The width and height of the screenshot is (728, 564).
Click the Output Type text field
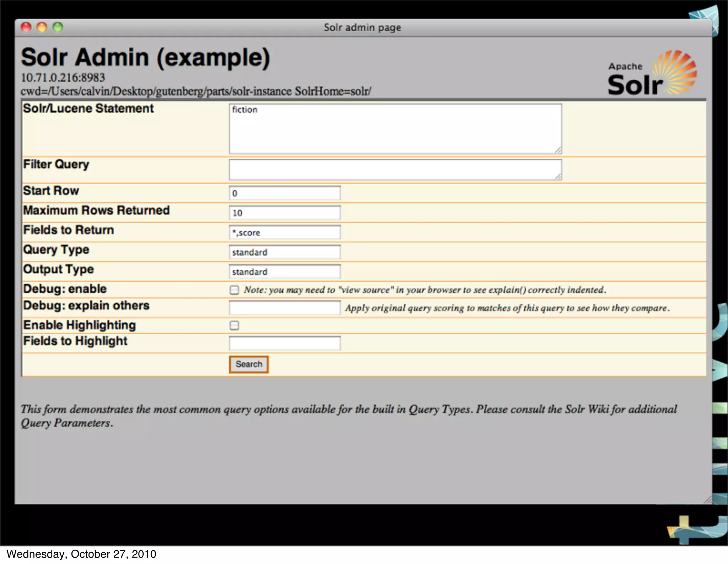coord(285,272)
